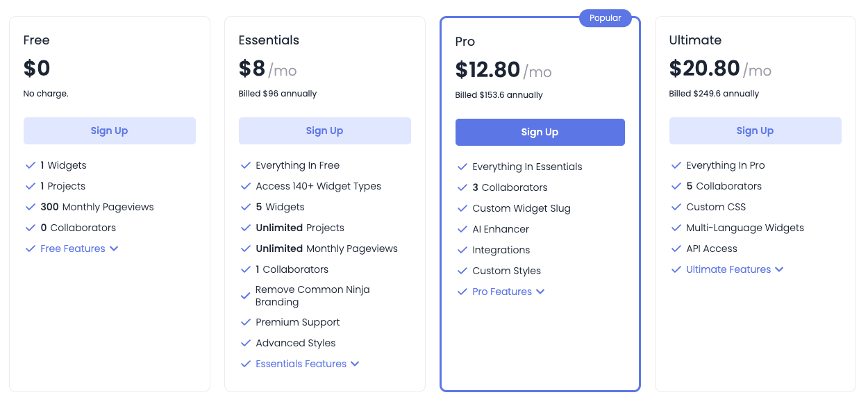
Task: Click checkmark next to API Access
Action: [x=676, y=249]
